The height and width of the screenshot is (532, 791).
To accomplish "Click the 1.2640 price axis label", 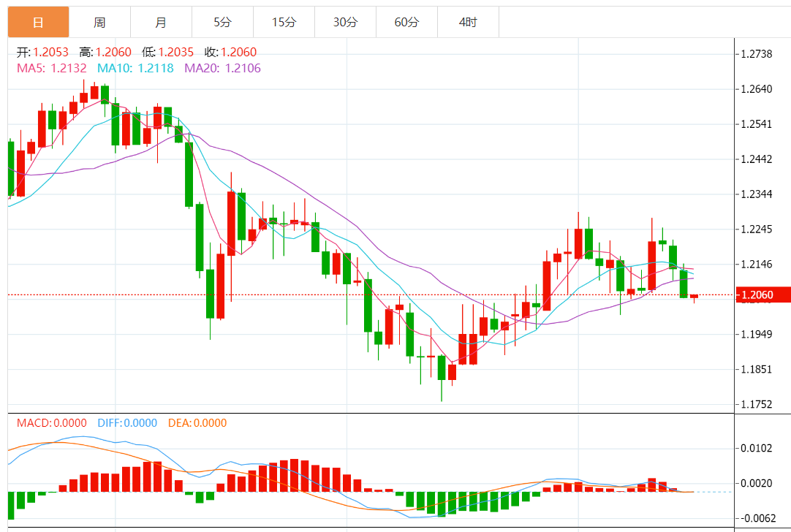I will point(756,89).
